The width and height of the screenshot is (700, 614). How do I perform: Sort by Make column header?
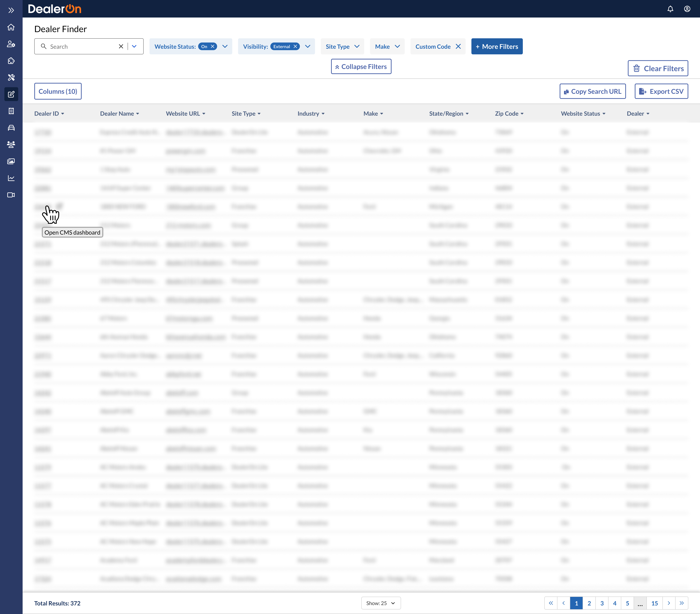tap(373, 113)
